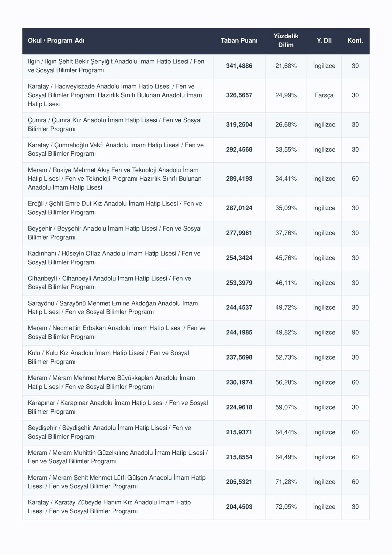Select Sarayönü Mehmet Emine Akdoğan entry
The height and width of the screenshot is (554, 392).
(113, 307)
